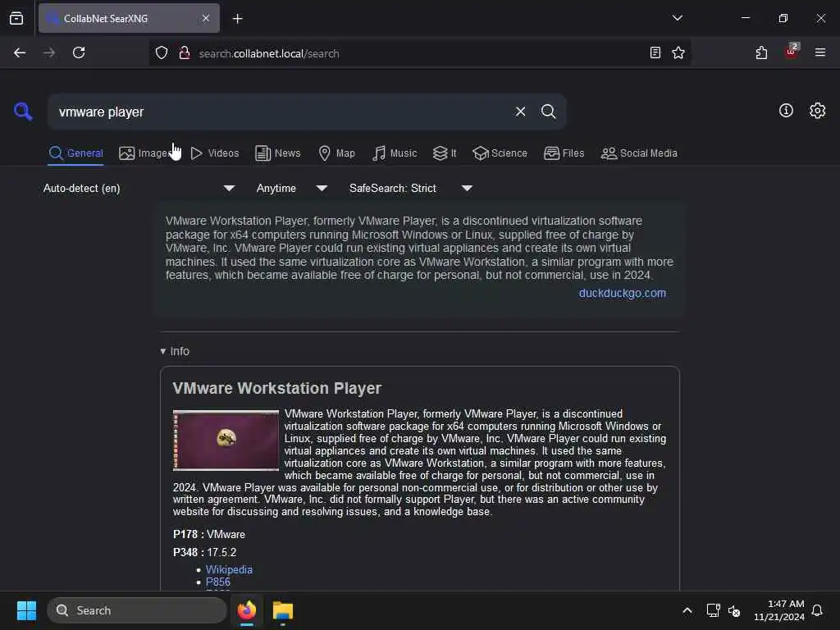
Task: Click the taskbar Search box
Action: 137,610
